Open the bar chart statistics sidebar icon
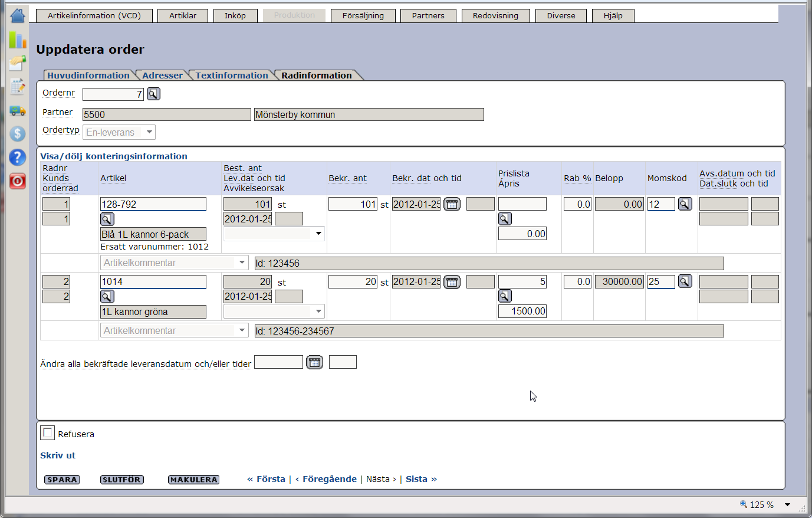This screenshot has height=518, width=812. 18,40
